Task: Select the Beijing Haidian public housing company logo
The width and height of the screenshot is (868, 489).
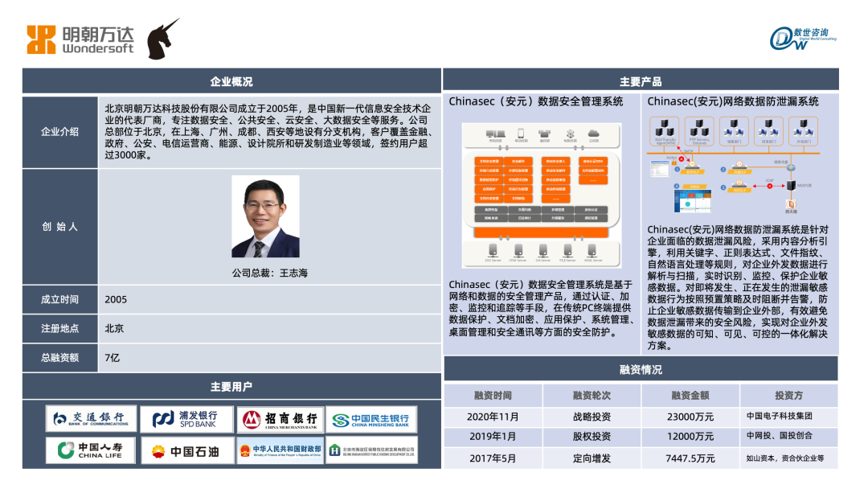Action: click(x=371, y=450)
